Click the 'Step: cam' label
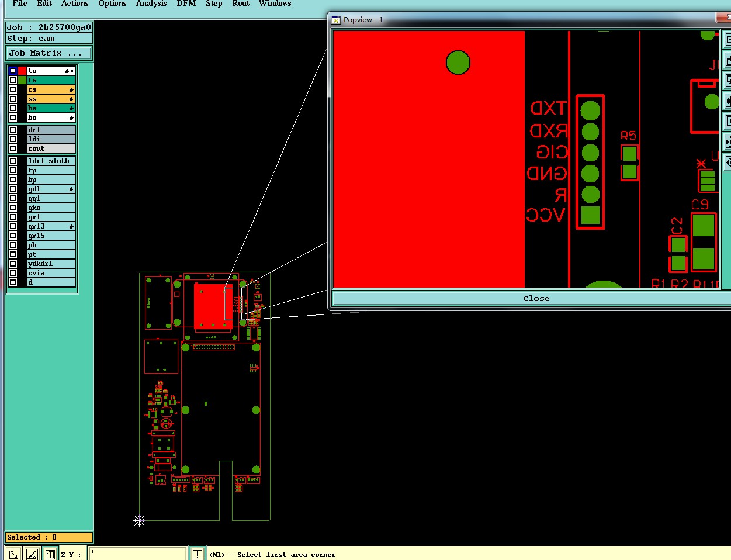731x560 pixels. coord(49,39)
